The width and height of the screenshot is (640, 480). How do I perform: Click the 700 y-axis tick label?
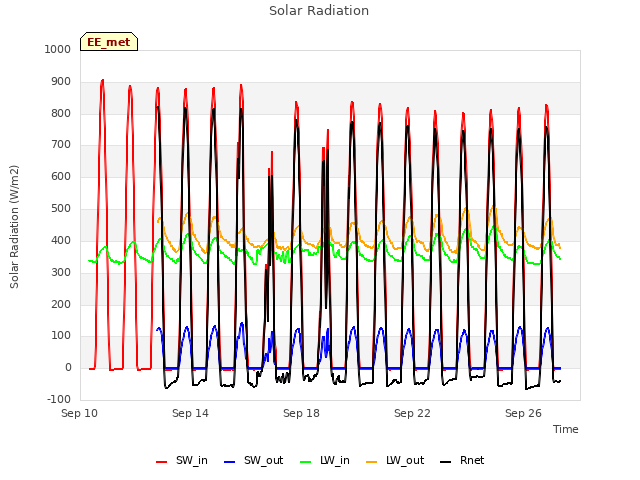tap(61, 144)
